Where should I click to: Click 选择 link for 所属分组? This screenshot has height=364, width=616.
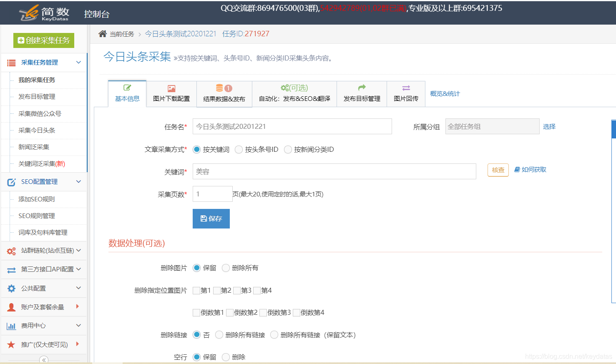click(549, 126)
